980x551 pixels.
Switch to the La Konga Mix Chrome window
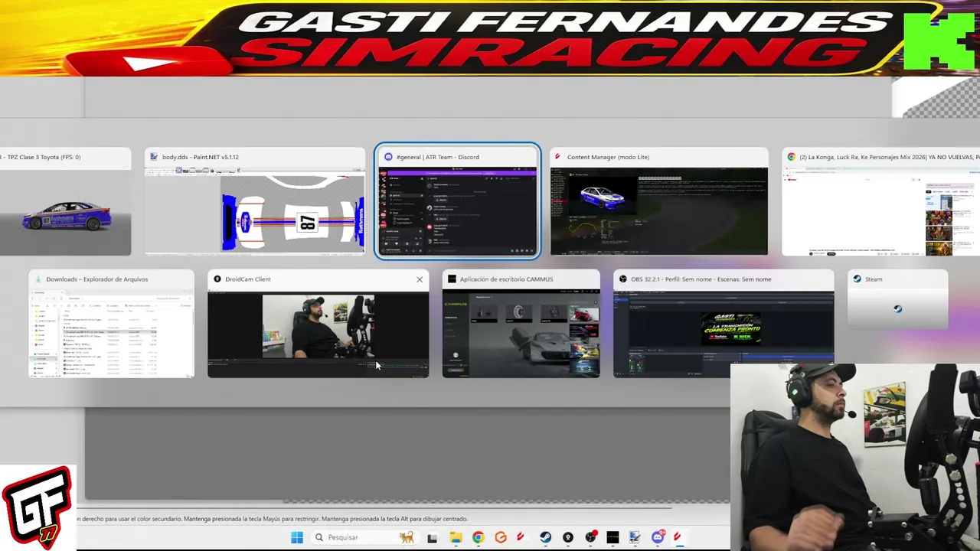pos(880,202)
